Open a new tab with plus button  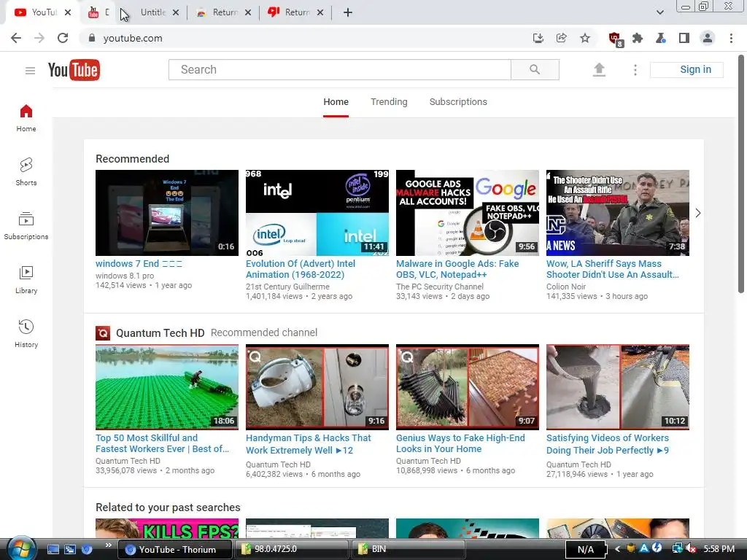pos(348,12)
